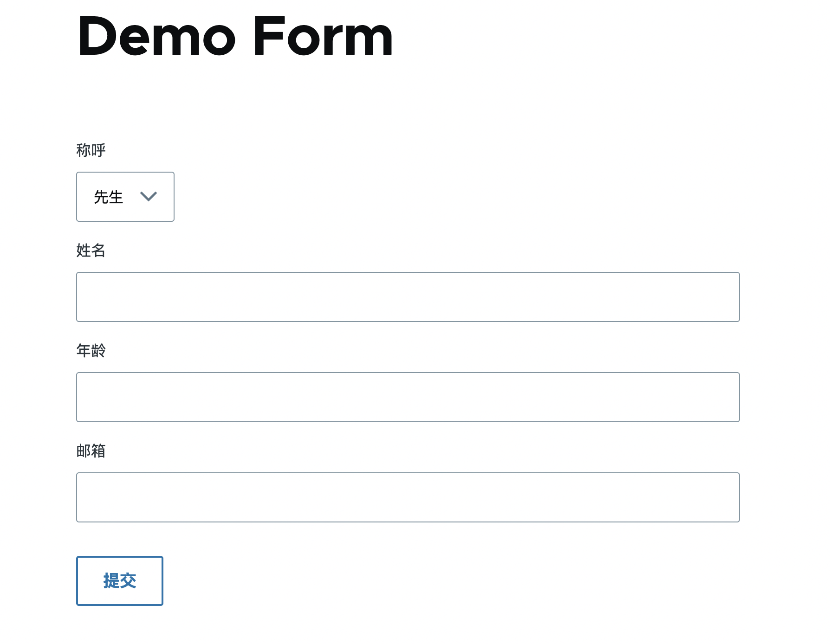Click the downward arrow beside 先生
Viewport: 830px width, 644px height.
coord(149,197)
